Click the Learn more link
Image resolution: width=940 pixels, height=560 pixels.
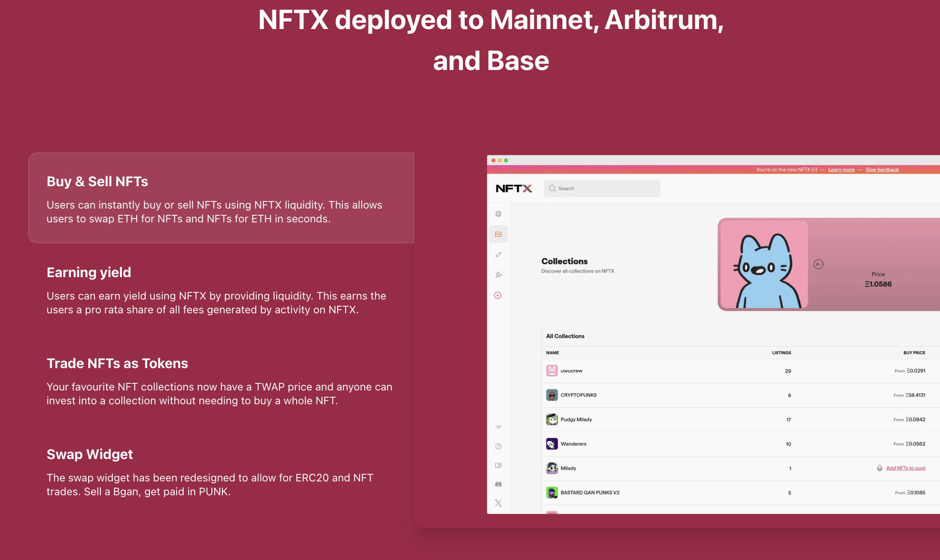(x=841, y=170)
